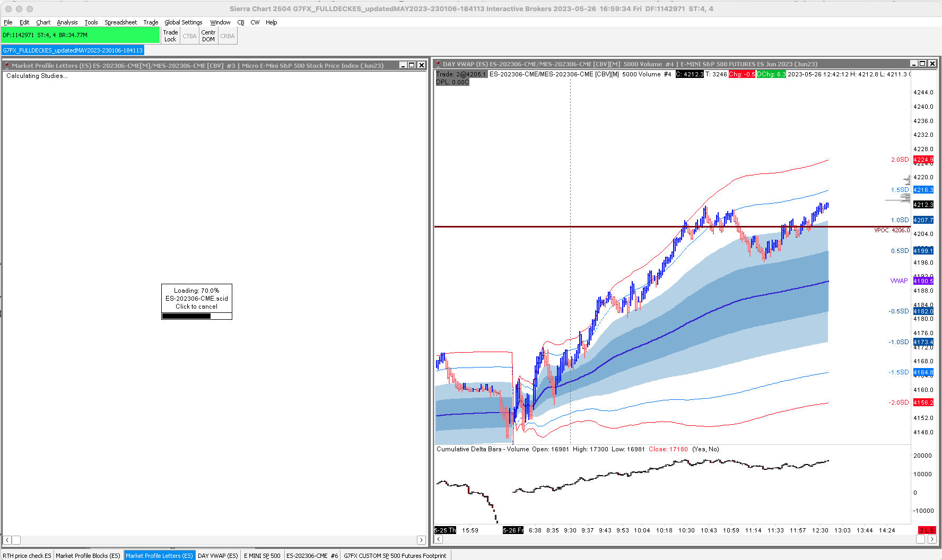Click the 'Calculating Studies...' status text

pyautogui.click(x=37, y=76)
